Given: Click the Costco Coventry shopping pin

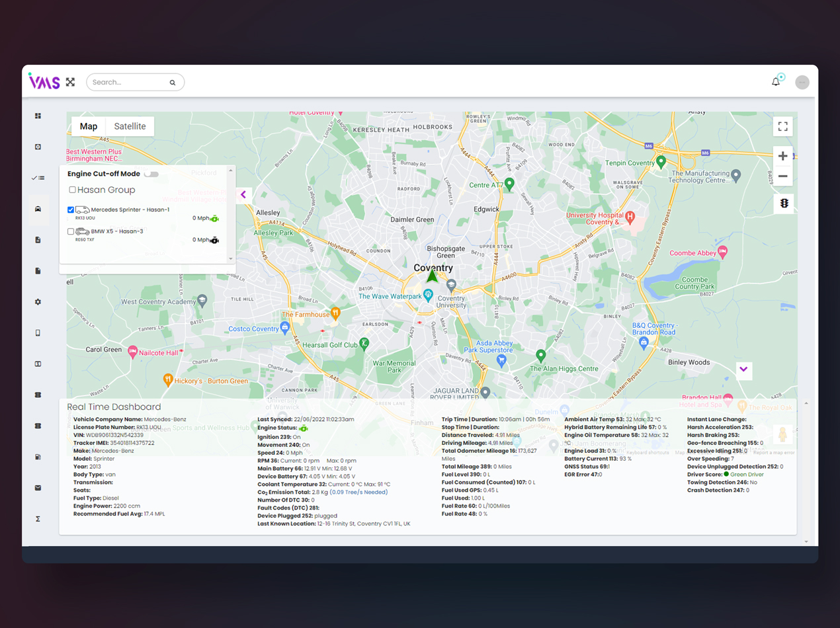Looking at the screenshot, I should coord(285,327).
